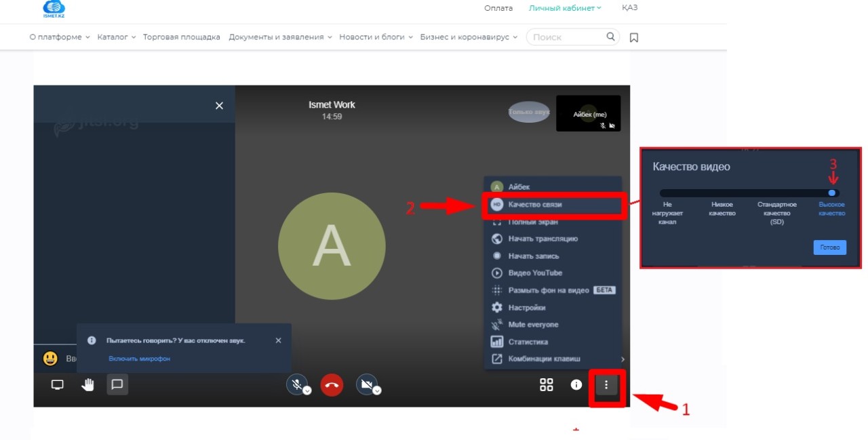Expand the Личный кабинет dropdown
This screenshot has width=868, height=440.
click(x=565, y=8)
